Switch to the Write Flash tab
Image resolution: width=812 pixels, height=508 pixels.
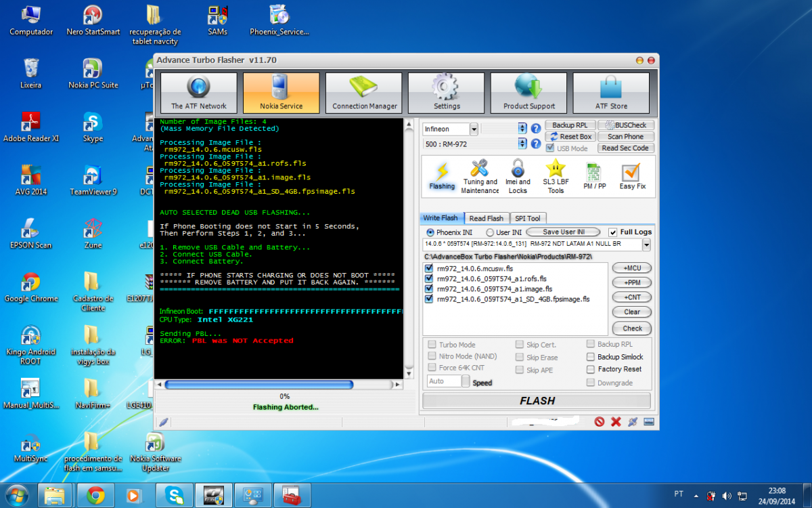pyautogui.click(x=441, y=218)
